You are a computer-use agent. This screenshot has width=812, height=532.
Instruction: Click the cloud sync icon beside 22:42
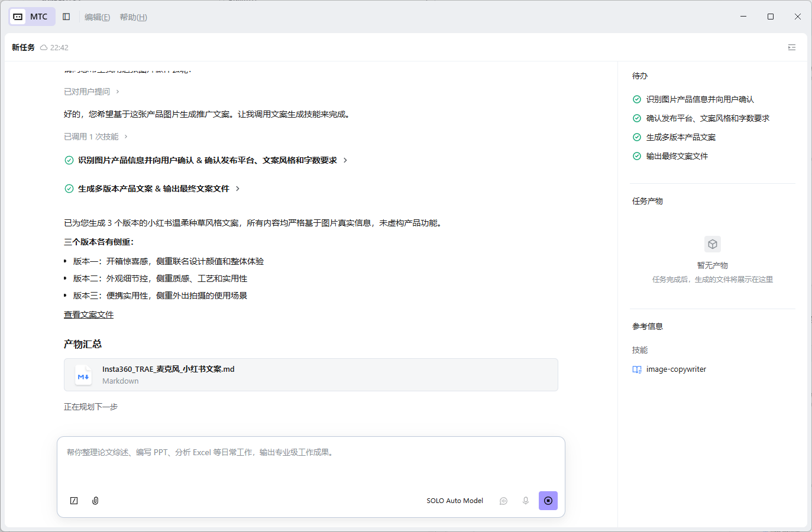pyautogui.click(x=44, y=47)
